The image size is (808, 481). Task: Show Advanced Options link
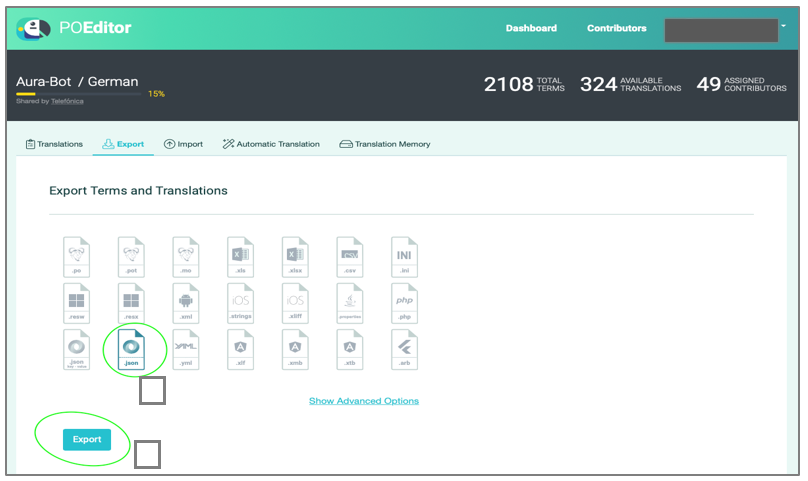click(x=364, y=401)
